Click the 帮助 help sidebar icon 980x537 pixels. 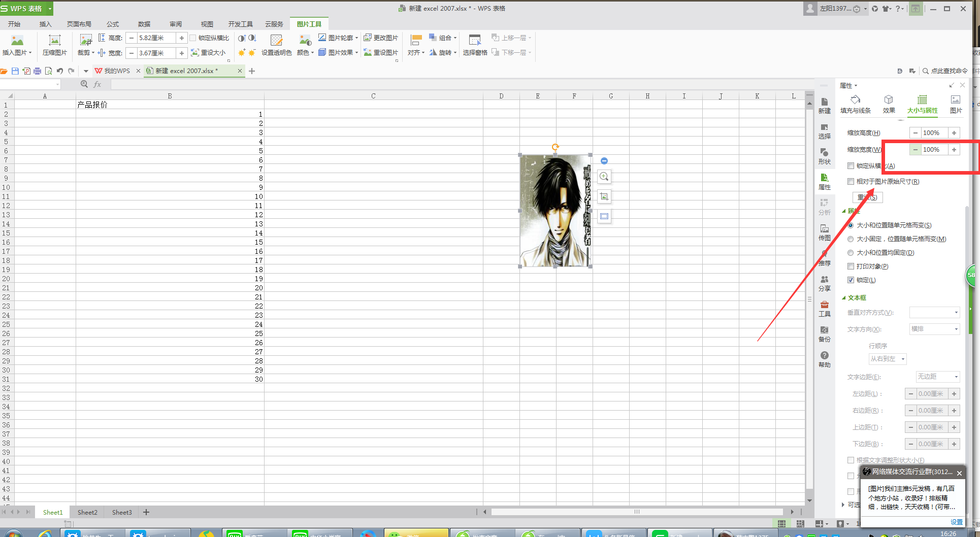[824, 359]
